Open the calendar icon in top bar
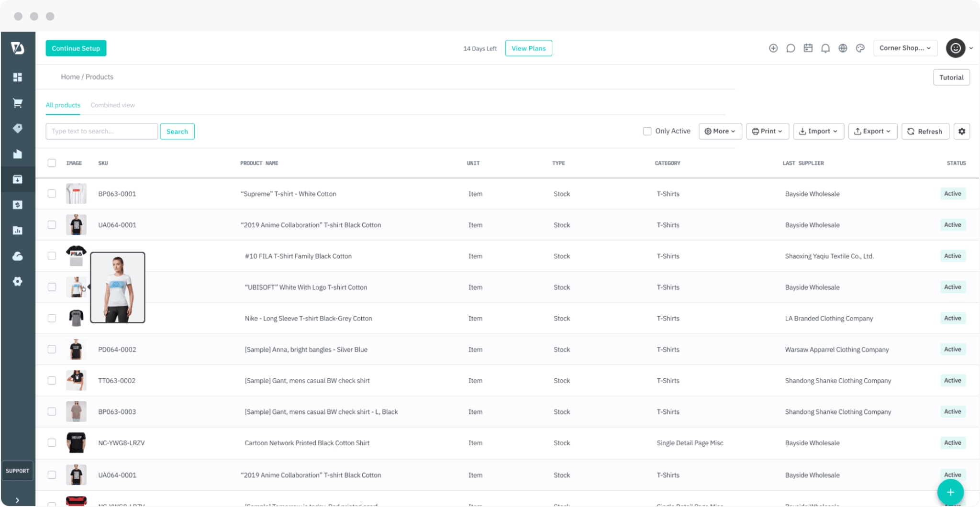980x507 pixels. [x=808, y=48]
